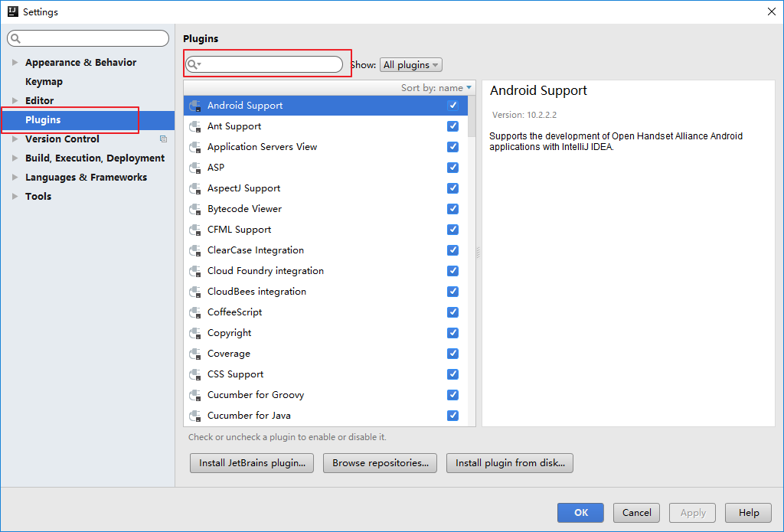Open the Sort by name dropdown

pos(436,88)
